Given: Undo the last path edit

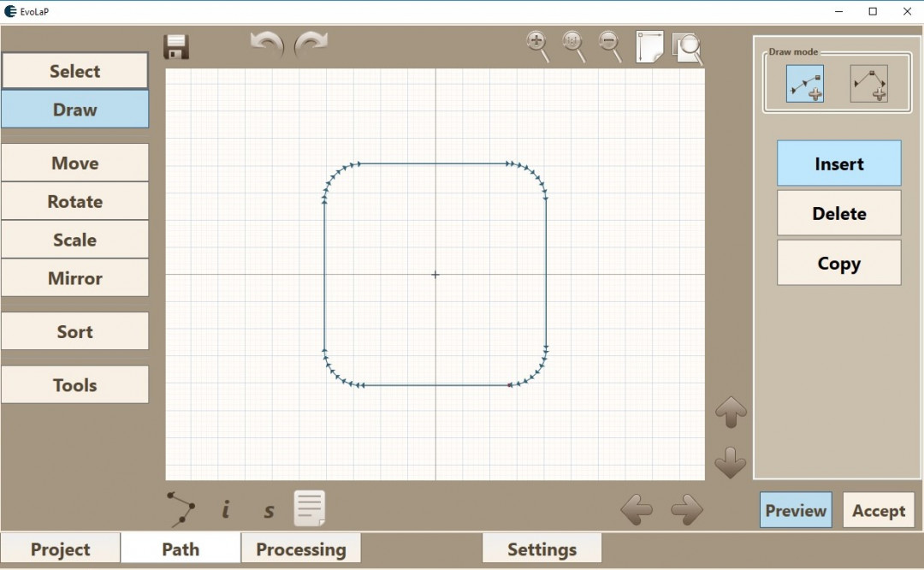Looking at the screenshot, I should click(267, 45).
